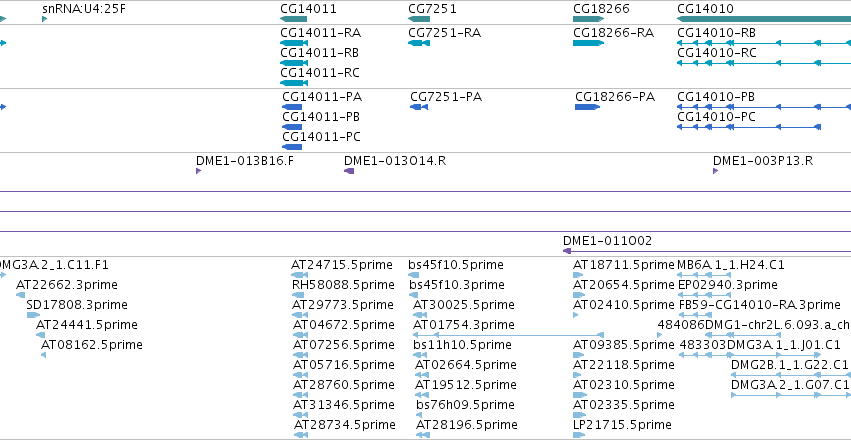This screenshot has height=440, width=851.
Task: Click the DME1-013B16.F label
Action: tap(245, 161)
